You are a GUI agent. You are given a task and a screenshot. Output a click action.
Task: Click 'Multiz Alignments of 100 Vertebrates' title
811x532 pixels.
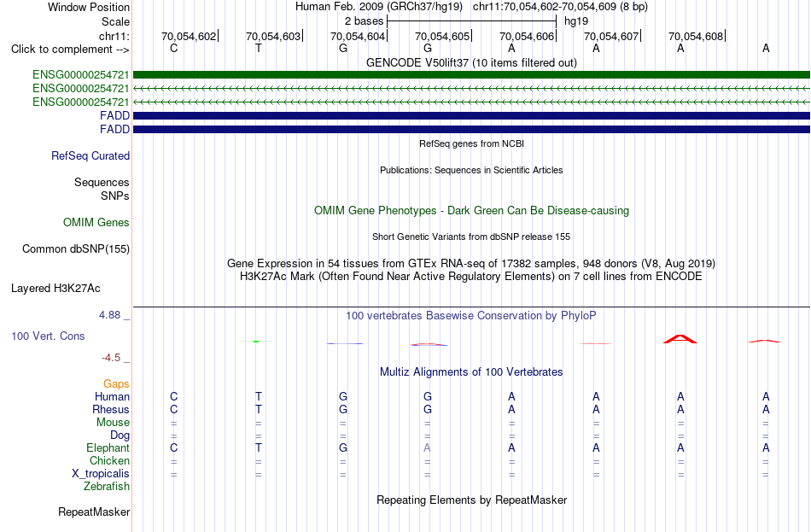click(x=471, y=372)
